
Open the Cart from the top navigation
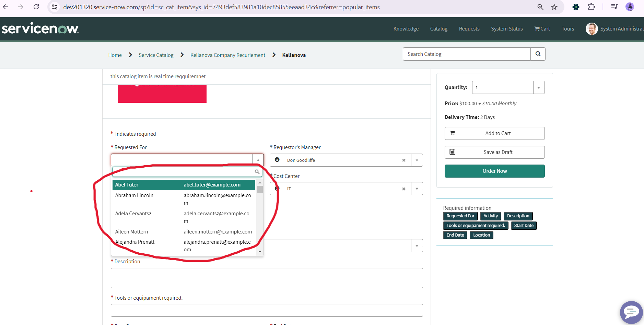(542, 29)
